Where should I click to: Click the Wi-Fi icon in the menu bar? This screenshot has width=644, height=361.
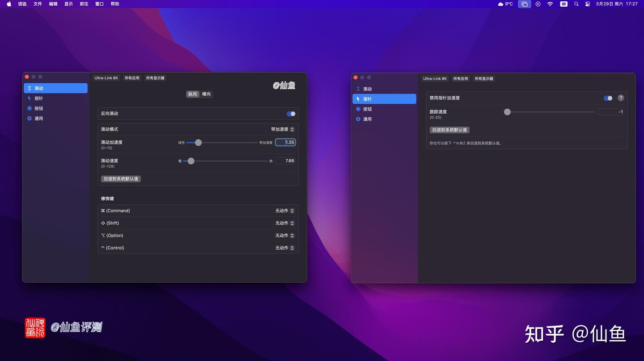click(550, 4)
